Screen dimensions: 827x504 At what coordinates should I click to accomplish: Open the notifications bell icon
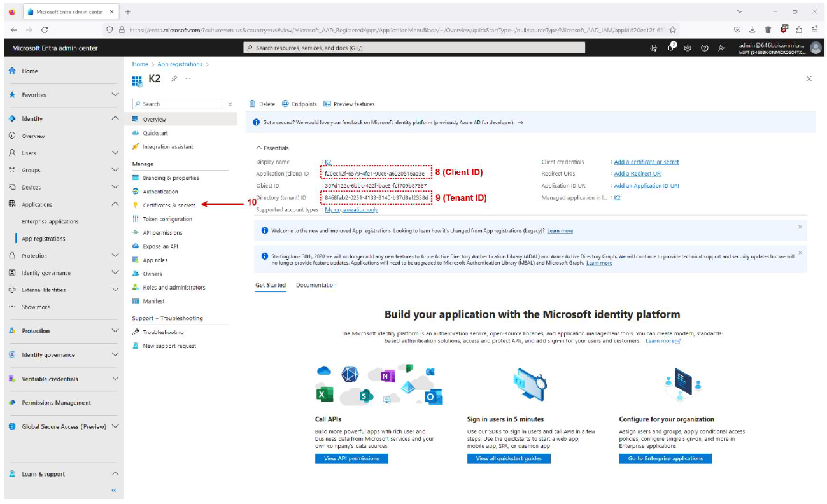tap(672, 48)
